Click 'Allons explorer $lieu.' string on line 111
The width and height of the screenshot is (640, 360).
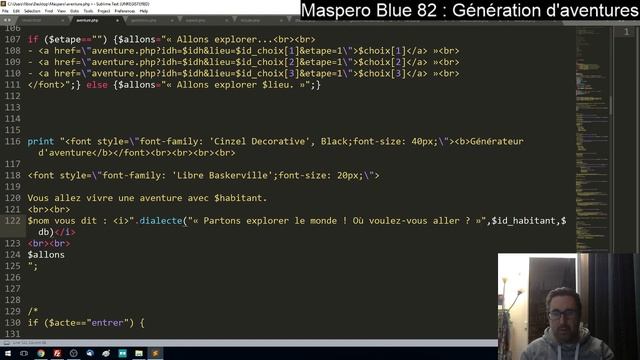[x=235, y=85]
